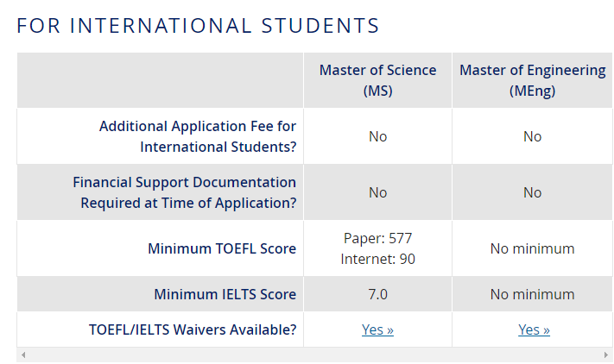This screenshot has width=614, height=364.
Task: Click the TOEFL/IELTS Waivers Available row label
Action: pos(193,329)
